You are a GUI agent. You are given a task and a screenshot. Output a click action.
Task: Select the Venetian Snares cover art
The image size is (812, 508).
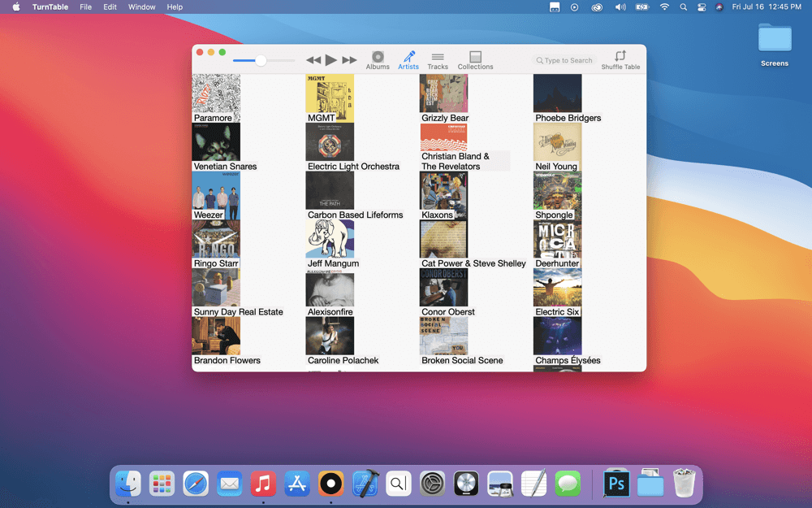click(216, 141)
